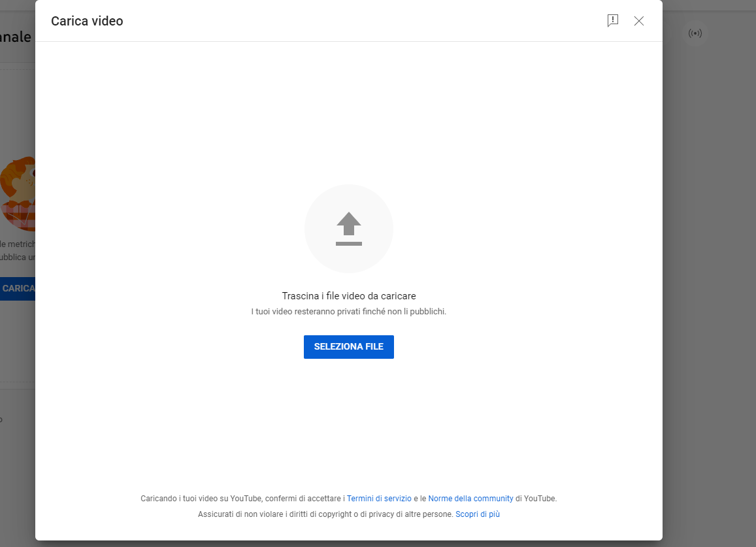Open the Scopri di più link

[477, 514]
